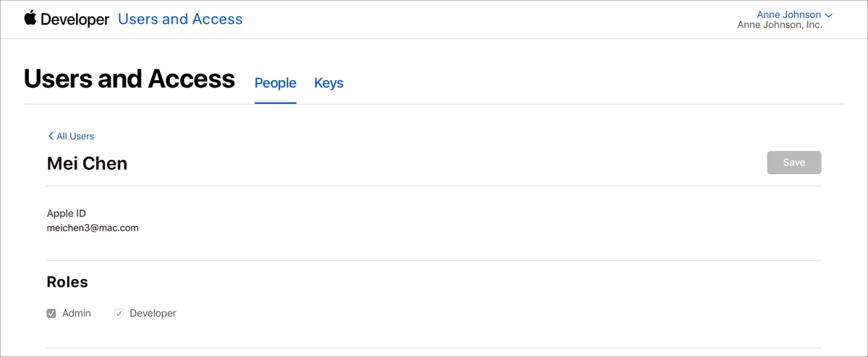Click the Admin role label text

coord(77,314)
